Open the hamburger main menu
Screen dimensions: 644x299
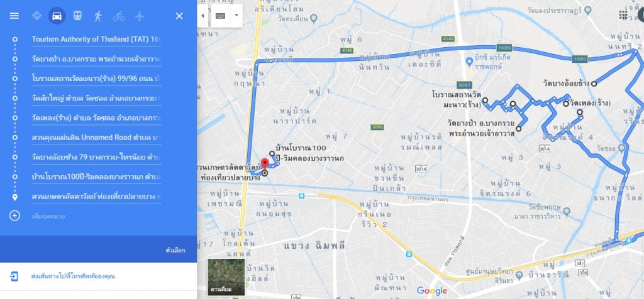coord(14,16)
